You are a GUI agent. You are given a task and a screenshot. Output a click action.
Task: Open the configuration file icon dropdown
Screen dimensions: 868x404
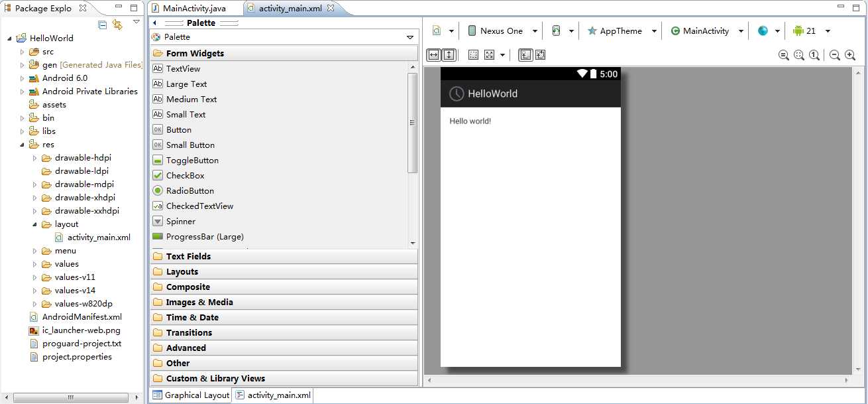click(x=444, y=31)
